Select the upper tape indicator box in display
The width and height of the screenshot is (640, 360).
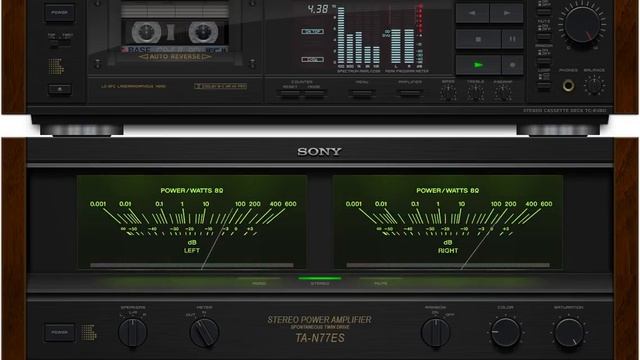tap(312, 31)
